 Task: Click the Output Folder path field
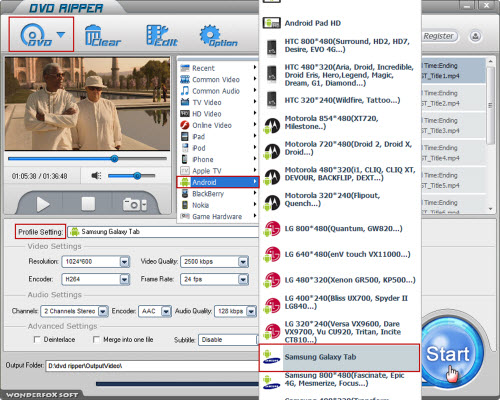tap(152, 366)
